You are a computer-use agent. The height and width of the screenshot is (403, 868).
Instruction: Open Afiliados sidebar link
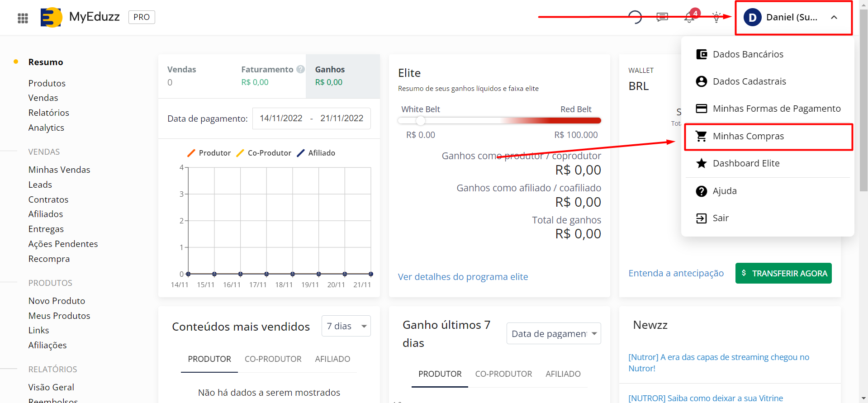[x=45, y=214]
